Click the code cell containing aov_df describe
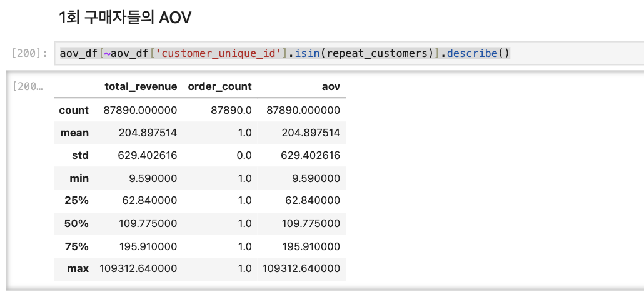Image resolution: width=644 pixels, height=299 pixels. pyautogui.click(x=349, y=53)
